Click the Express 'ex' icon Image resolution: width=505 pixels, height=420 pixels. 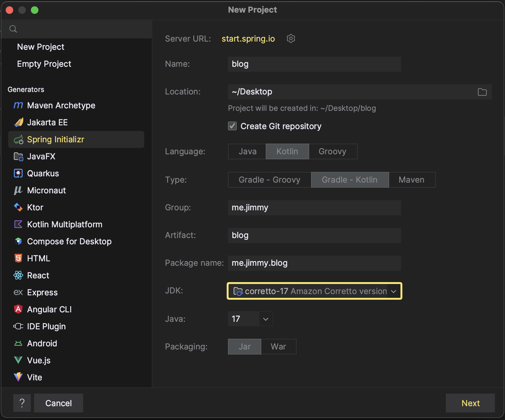pyautogui.click(x=18, y=292)
